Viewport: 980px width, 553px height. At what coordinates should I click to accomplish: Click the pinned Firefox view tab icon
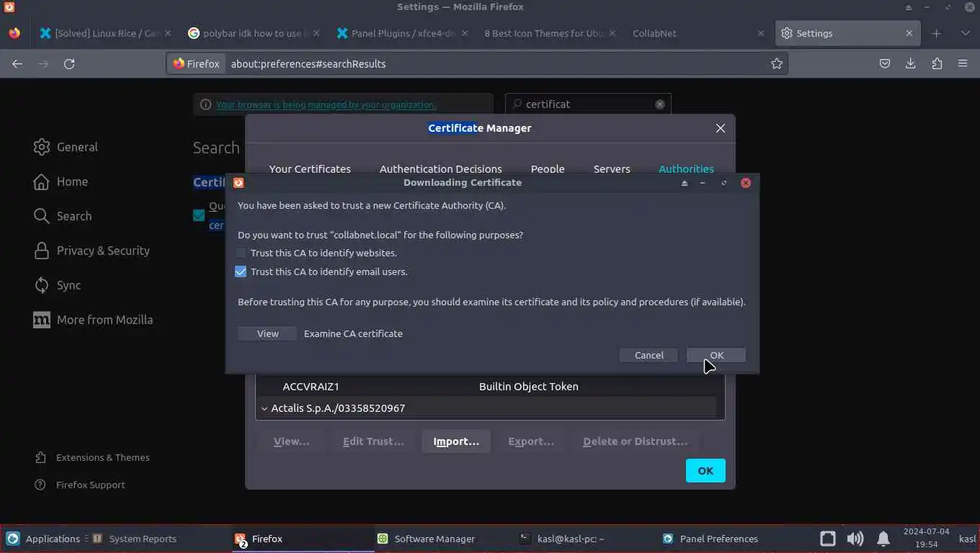(x=14, y=33)
